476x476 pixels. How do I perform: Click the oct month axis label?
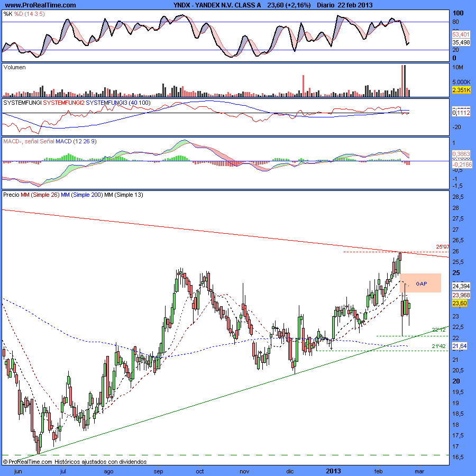[200, 471]
